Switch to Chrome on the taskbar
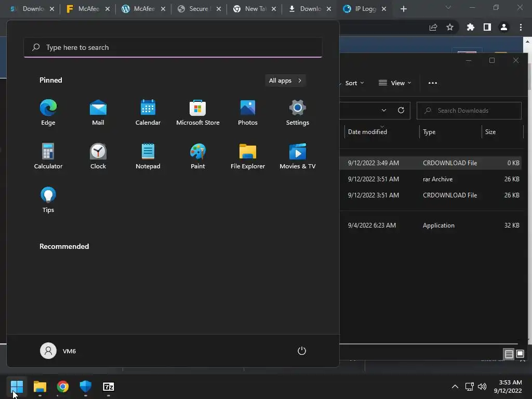 (x=63, y=387)
